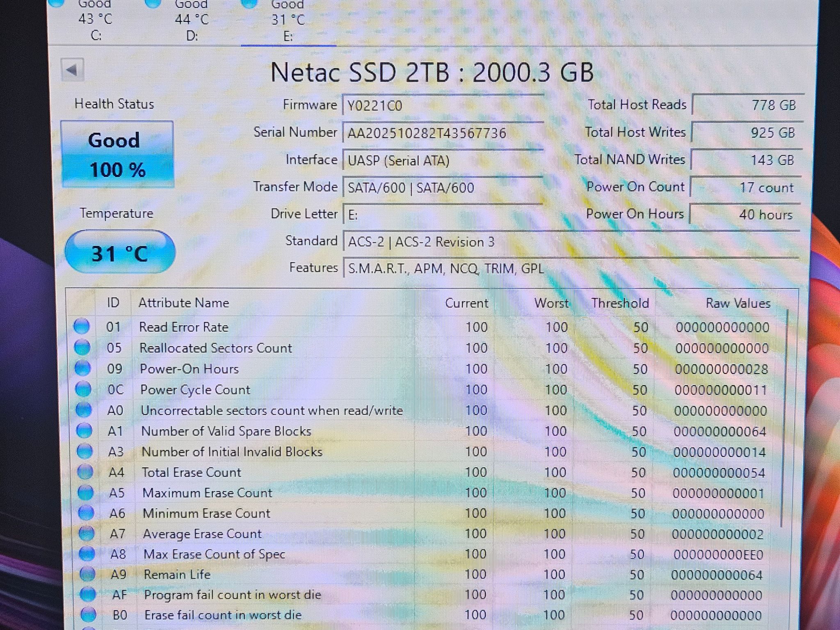The height and width of the screenshot is (630, 840).
Task: Select the Total Host Writes value 925 GB
Action: [x=746, y=132]
